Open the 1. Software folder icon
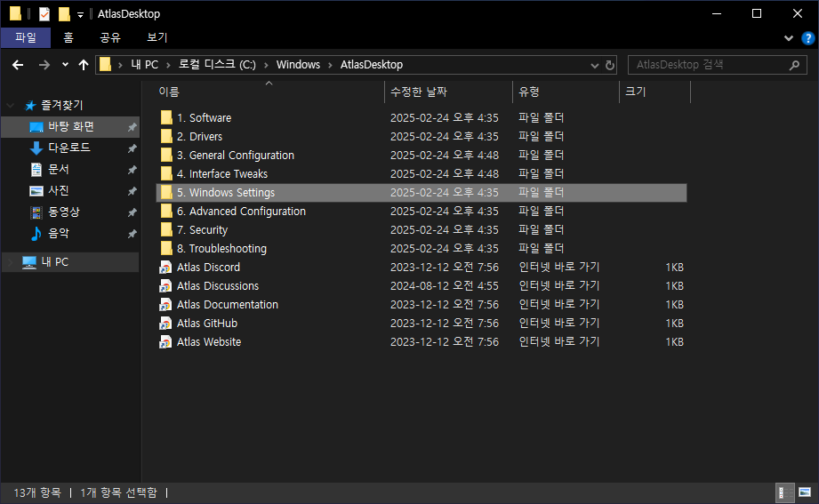The image size is (819, 504). [166, 117]
